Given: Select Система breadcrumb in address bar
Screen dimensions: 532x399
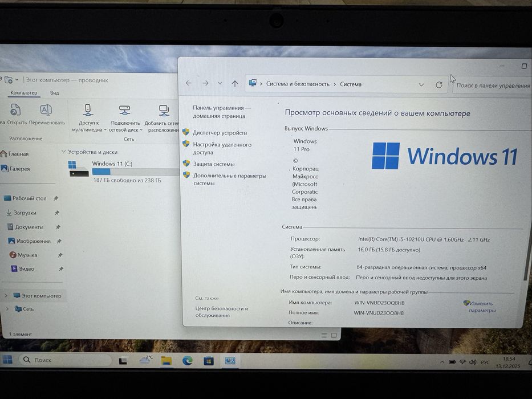Looking at the screenshot, I should pos(351,84).
